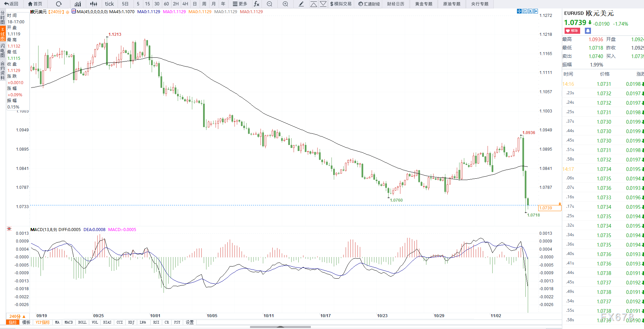
Task: Expand the handle on the bottom scrollbar
Action: pyautogui.click(x=280, y=327)
